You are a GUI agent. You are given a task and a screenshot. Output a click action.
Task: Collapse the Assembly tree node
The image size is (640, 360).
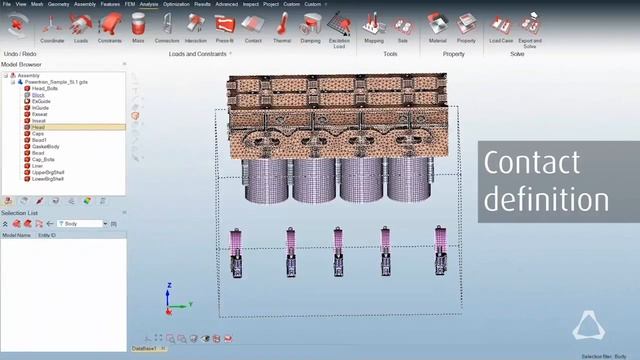click(x=6, y=76)
